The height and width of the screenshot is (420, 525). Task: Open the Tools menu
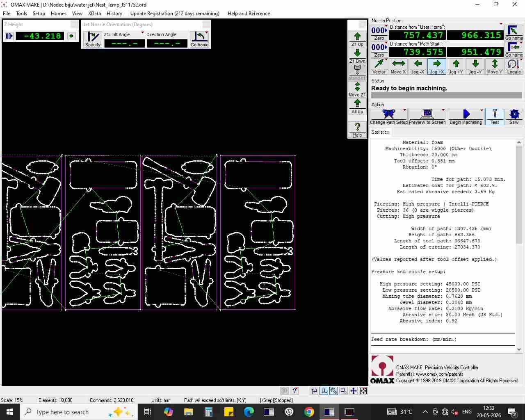pyautogui.click(x=21, y=14)
